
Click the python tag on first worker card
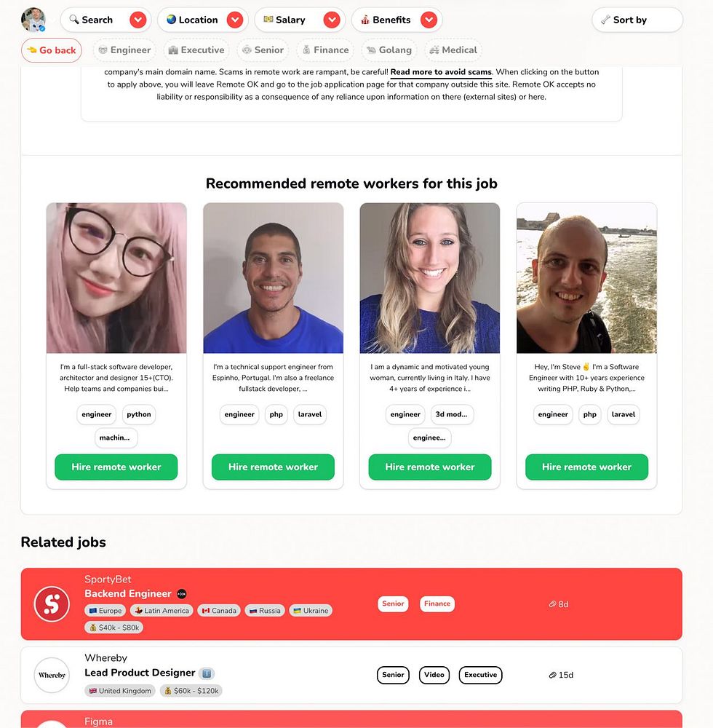[139, 415]
